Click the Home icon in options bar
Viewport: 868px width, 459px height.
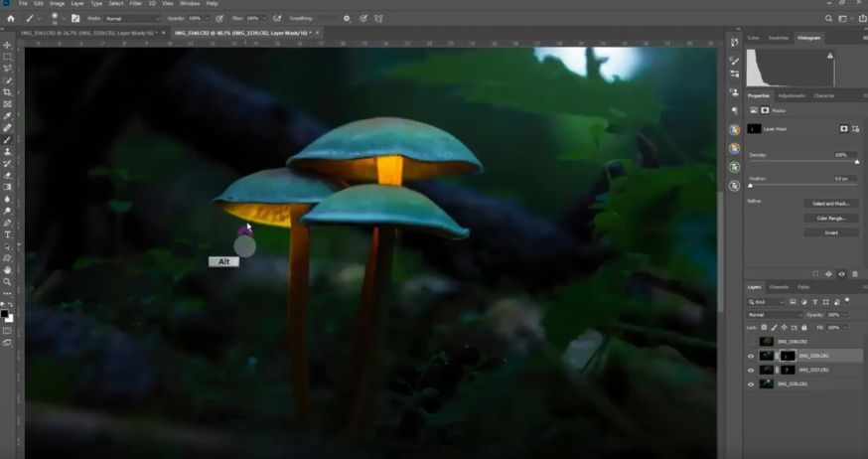tap(11, 18)
